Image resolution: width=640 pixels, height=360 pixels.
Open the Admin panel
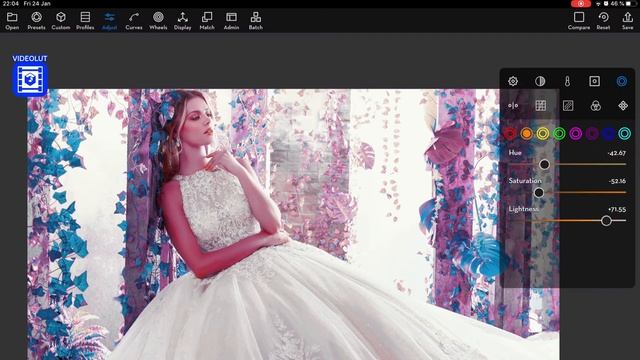pyautogui.click(x=231, y=21)
